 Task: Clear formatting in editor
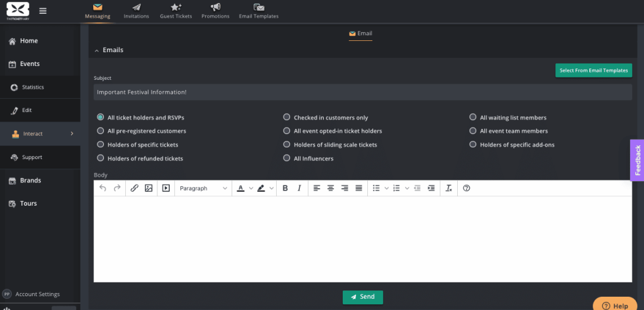[448, 188]
